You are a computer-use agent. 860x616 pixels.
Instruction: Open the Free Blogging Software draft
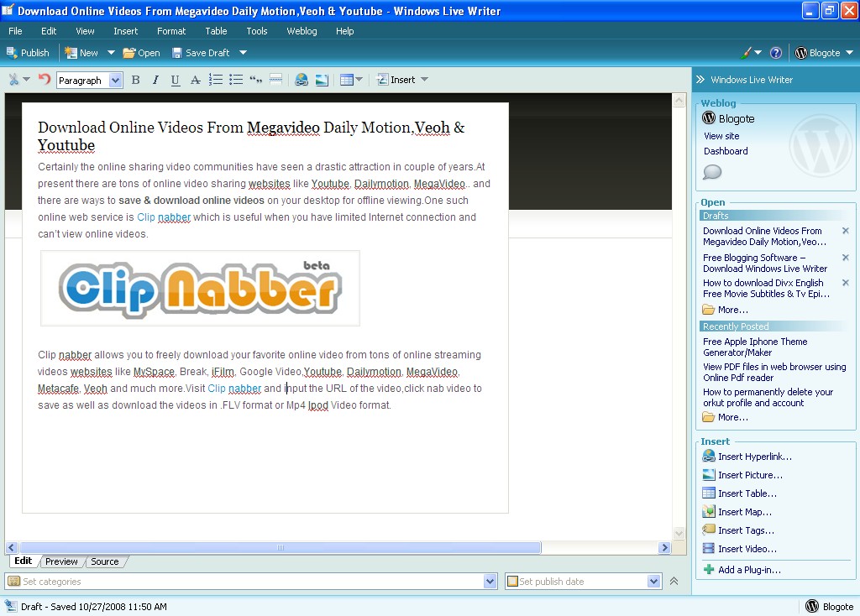pyautogui.click(x=765, y=263)
